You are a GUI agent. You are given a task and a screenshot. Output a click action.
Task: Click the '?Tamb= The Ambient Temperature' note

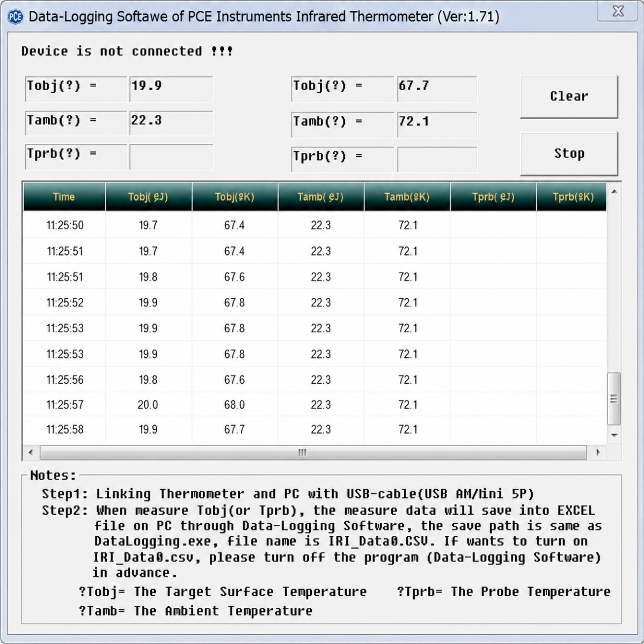(195, 611)
